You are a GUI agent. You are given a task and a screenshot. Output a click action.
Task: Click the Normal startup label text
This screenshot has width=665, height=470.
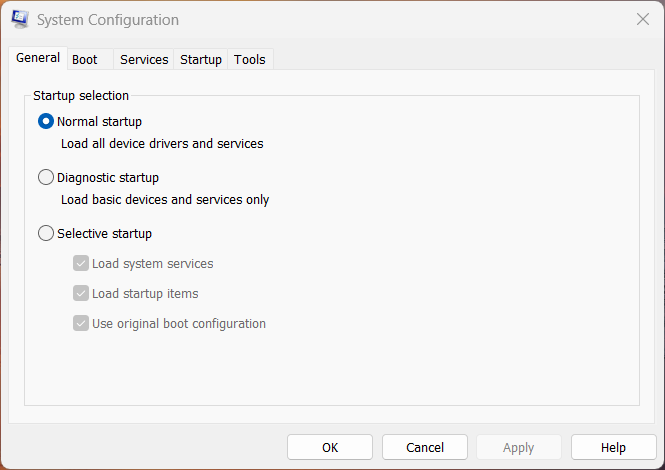pos(99,122)
